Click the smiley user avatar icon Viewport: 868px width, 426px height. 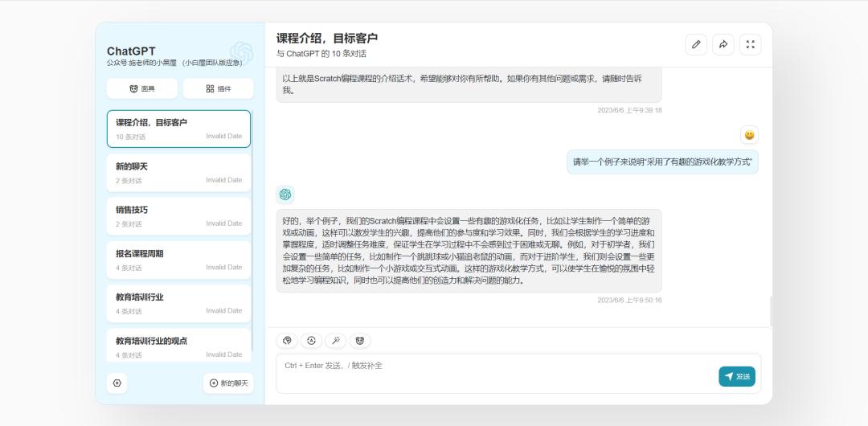749,134
